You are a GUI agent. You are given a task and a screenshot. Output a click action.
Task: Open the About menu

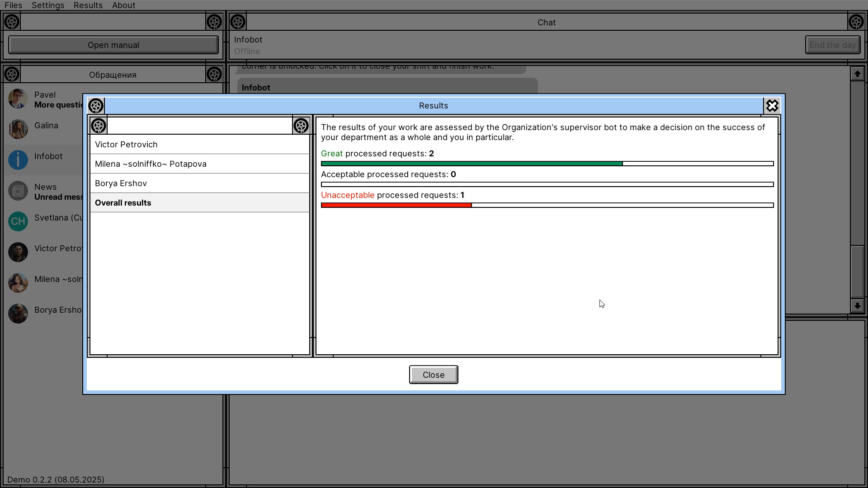(x=123, y=5)
